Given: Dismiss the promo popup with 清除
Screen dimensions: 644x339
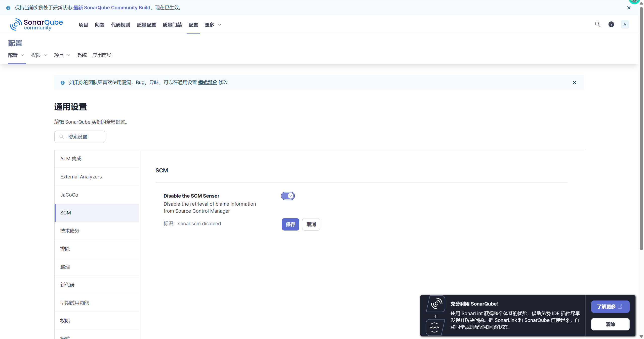Looking at the screenshot, I should click(x=610, y=324).
